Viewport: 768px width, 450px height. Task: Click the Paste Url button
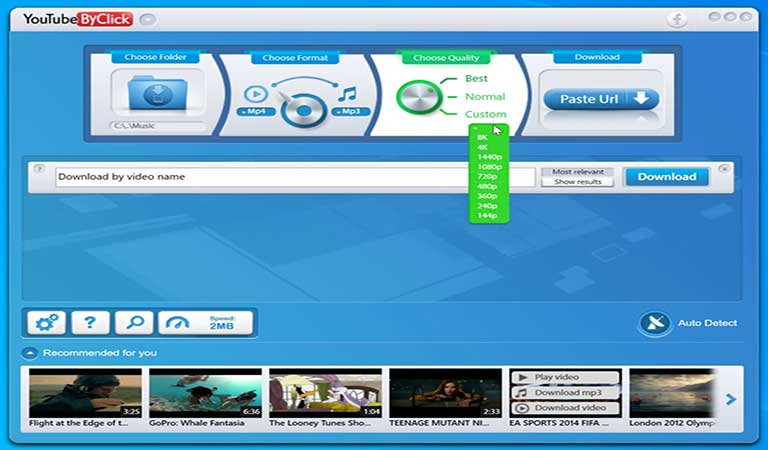point(601,99)
